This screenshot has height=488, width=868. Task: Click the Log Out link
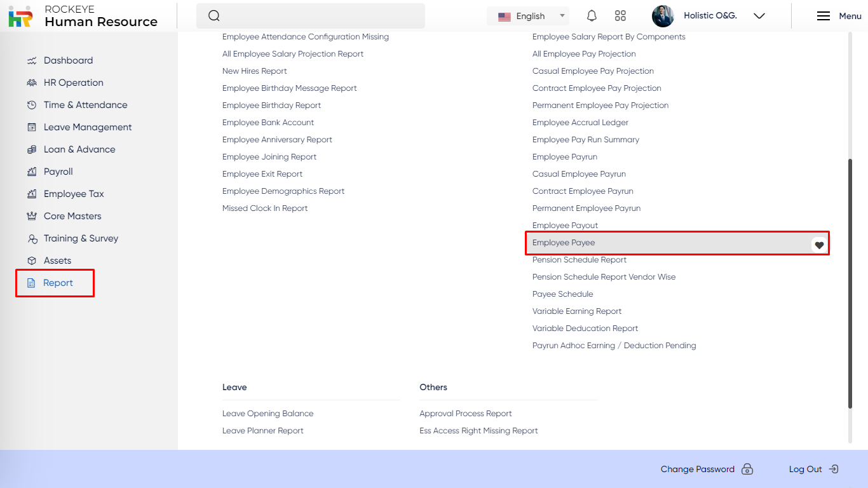click(806, 469)
